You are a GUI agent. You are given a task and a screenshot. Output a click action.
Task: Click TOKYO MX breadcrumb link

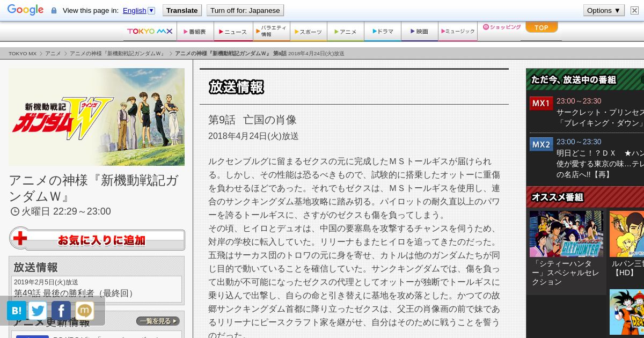[x=23, y=54]
